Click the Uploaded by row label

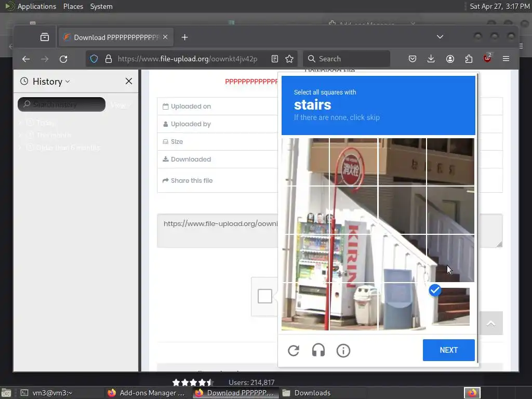pos(191,124)
